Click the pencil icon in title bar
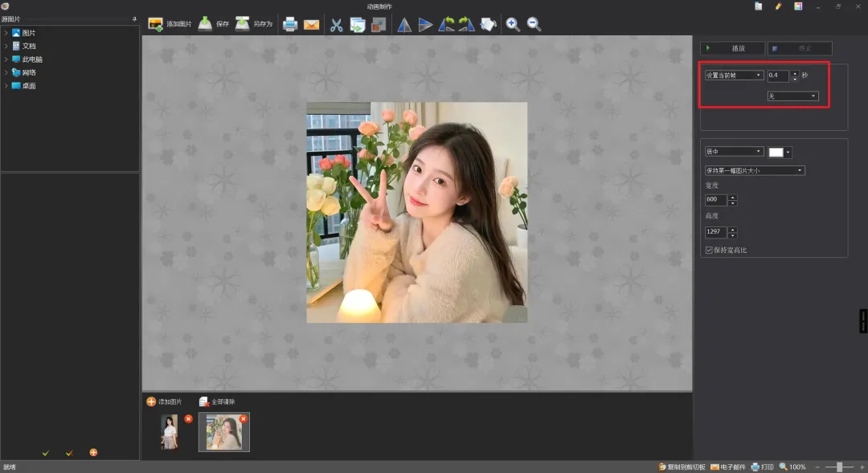 pyautogui.click(x=778, y=6)
